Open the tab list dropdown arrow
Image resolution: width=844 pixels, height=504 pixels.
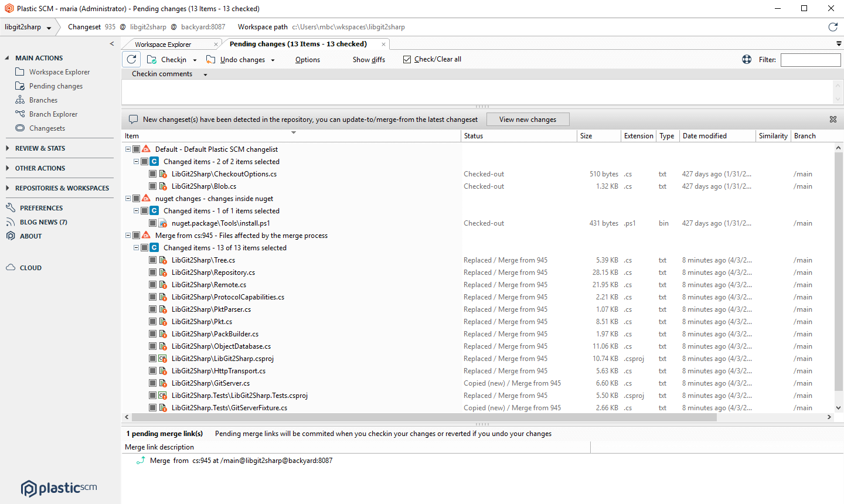[839, 44]
